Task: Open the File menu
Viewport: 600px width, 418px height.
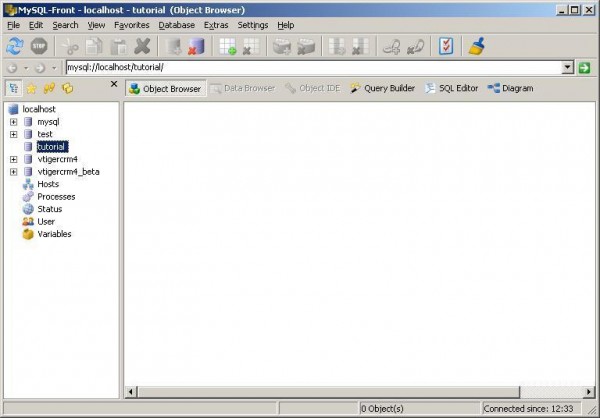Action: tap(13, 25)
